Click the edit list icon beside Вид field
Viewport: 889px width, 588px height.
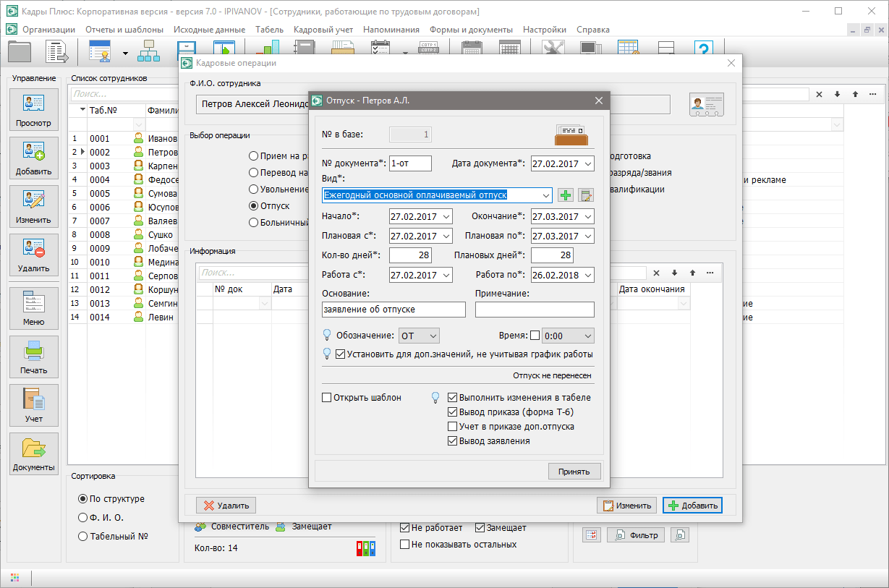[x=586, y=195]
